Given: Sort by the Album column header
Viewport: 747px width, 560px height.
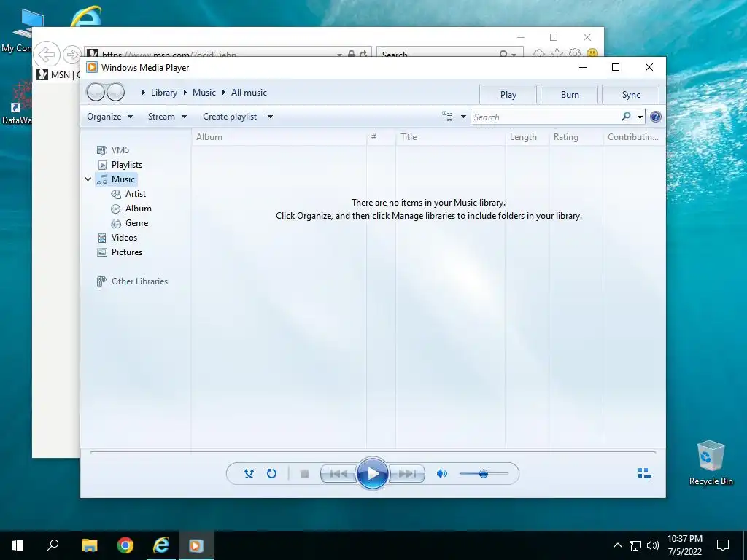Looking at the screenshot, I should [x=279, y=137].
